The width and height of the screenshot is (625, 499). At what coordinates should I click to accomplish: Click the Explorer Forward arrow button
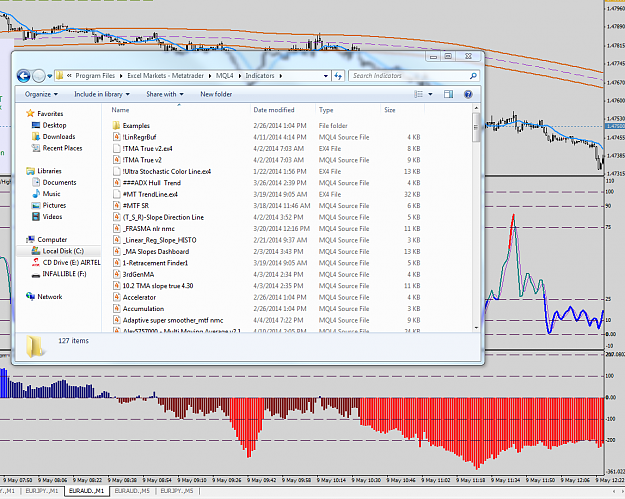click(39, 76)
